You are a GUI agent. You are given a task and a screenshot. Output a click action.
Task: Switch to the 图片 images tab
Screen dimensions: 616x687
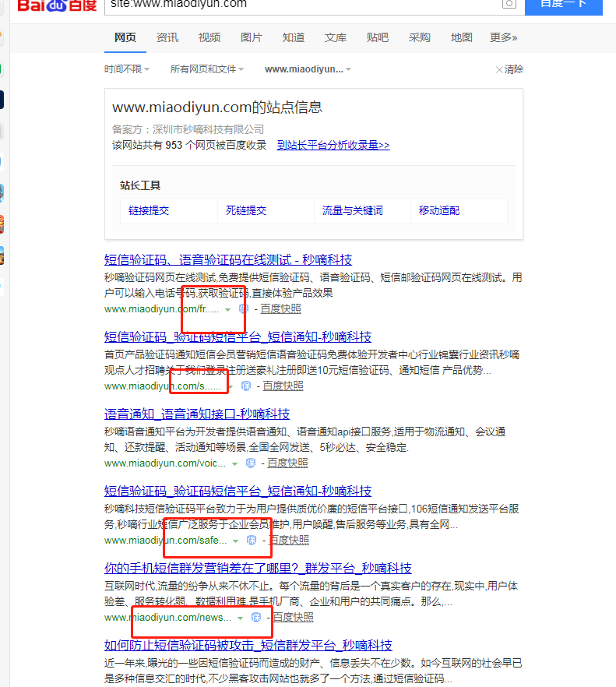[x=251, y=37]
